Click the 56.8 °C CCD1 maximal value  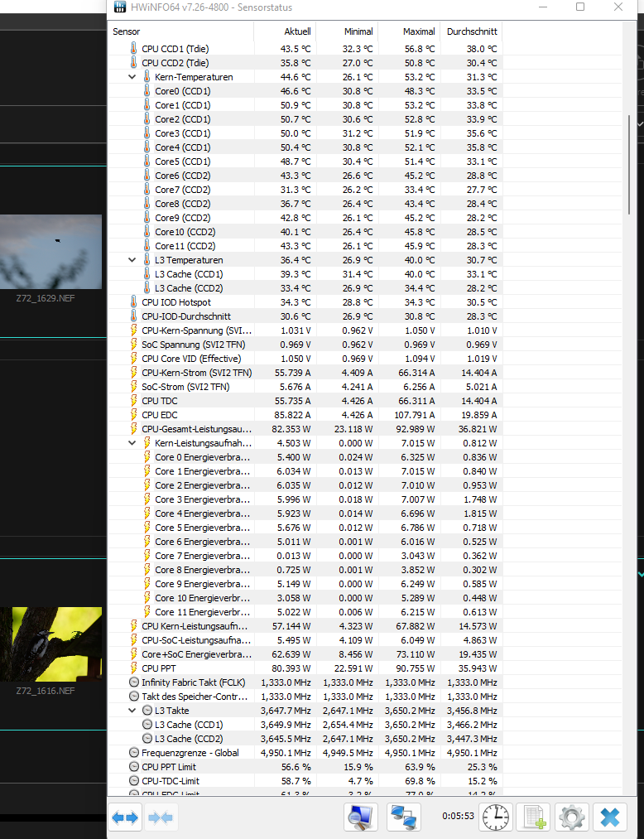click(420, 49)
